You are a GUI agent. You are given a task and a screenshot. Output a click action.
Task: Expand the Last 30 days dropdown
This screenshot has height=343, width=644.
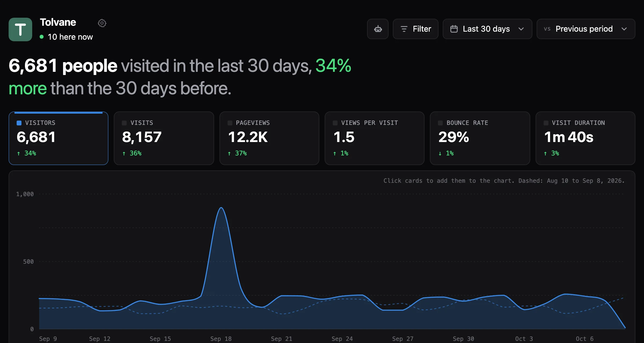[487, 29]
